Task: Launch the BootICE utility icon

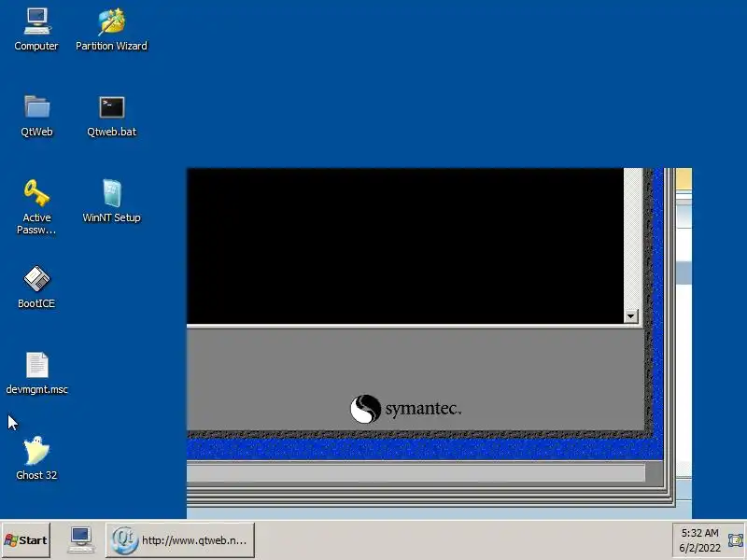Action: point(36,287)
